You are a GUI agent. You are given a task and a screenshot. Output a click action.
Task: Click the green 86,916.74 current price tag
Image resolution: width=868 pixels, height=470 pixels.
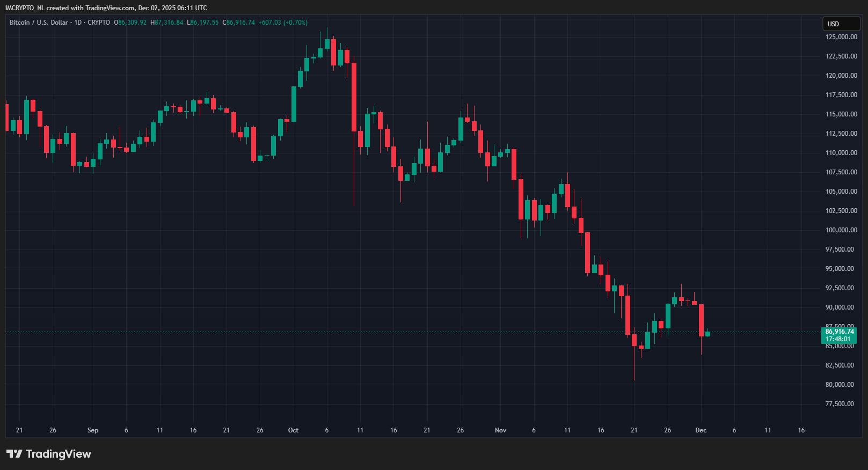click(839, 332)
